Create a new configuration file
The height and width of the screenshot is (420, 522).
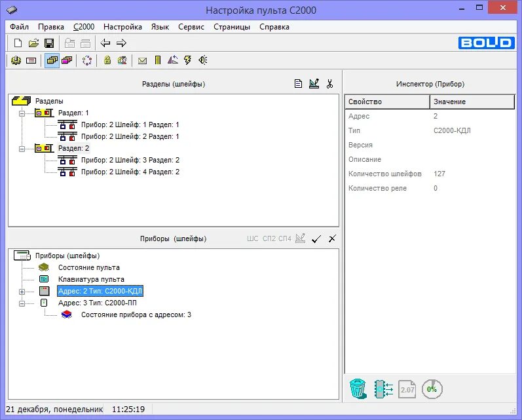pos(18,43)
